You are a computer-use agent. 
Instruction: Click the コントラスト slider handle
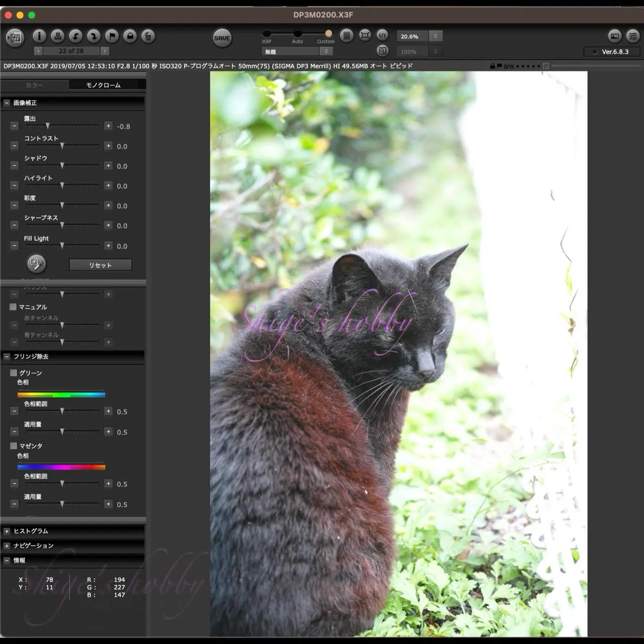pyautogui.click(x=62, y=146)
